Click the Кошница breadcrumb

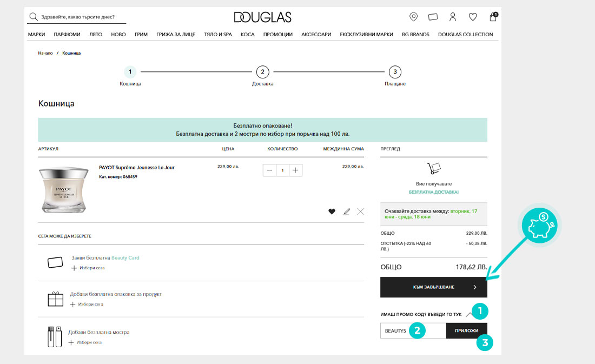point(71,53)
